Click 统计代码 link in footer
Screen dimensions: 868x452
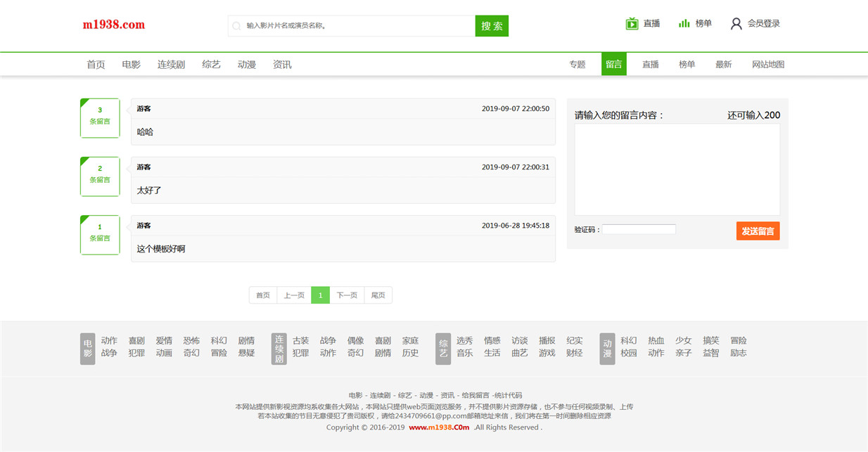point(509,396)
